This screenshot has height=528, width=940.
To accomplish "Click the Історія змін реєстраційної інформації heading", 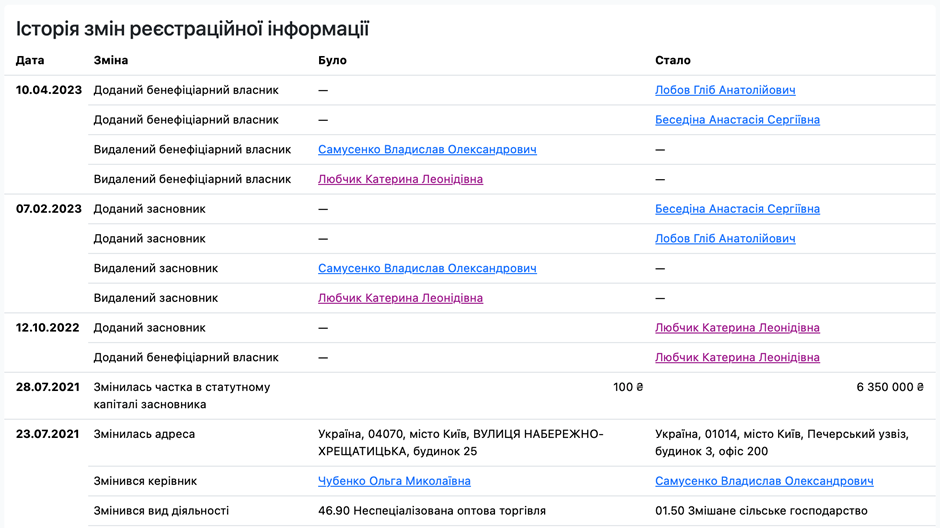I will pyautogui.click(x=192, y=28).
